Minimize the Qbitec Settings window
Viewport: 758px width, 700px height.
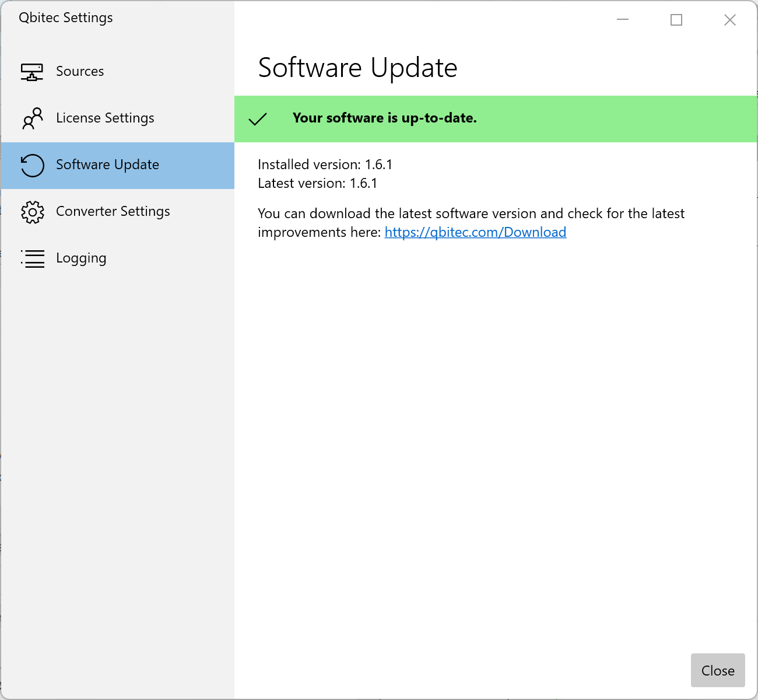(623, 20)
